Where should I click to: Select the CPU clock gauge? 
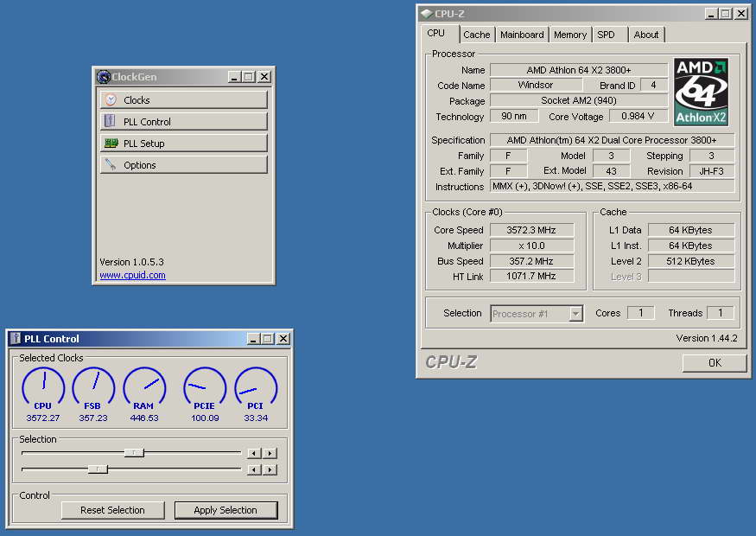[43, 387]
